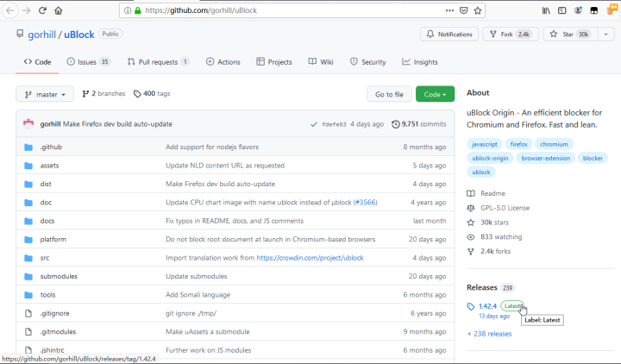
Task: Open the Library icon in toolbar
Action: 546,10
